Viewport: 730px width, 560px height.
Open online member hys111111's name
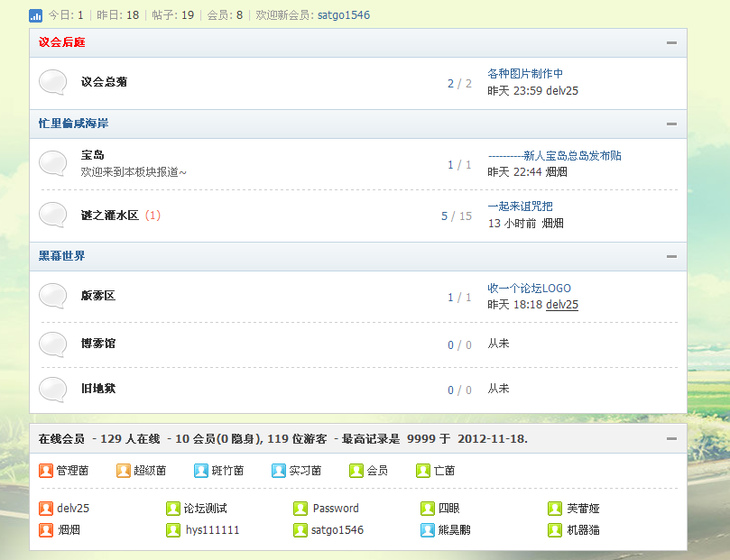point(212,529)
